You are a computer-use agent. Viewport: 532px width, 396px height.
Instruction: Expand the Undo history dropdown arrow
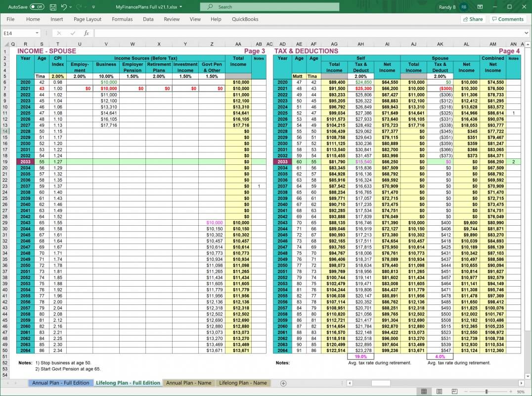click(x=70, y=7)
